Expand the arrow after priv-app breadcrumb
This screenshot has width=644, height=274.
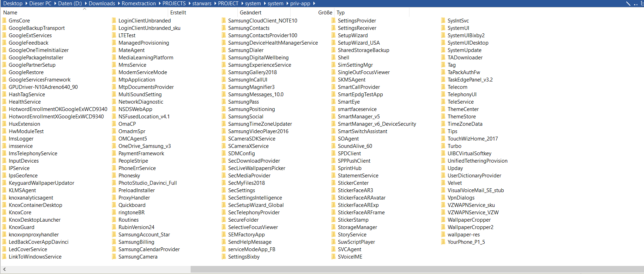click(x=314, y=4)
